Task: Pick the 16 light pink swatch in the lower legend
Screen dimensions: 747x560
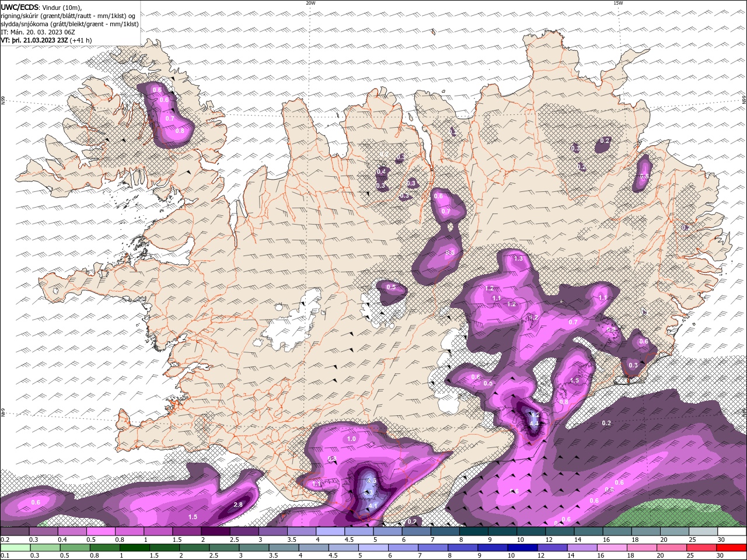Action: [613, 548]
